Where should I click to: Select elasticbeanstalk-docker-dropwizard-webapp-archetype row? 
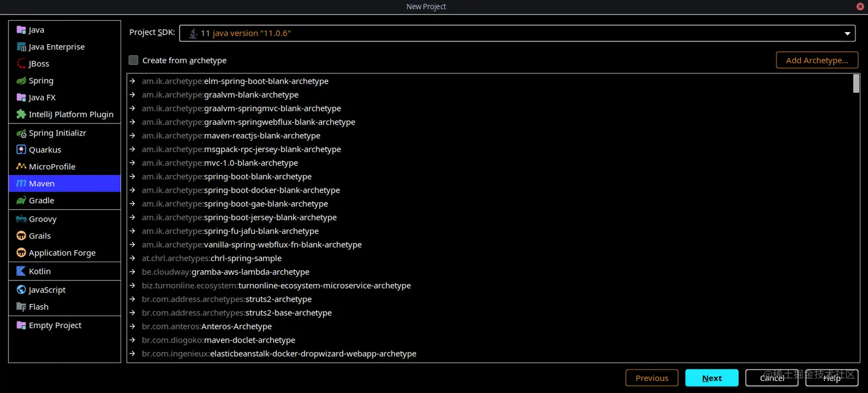pyautogui.click(x=490, y=354)
